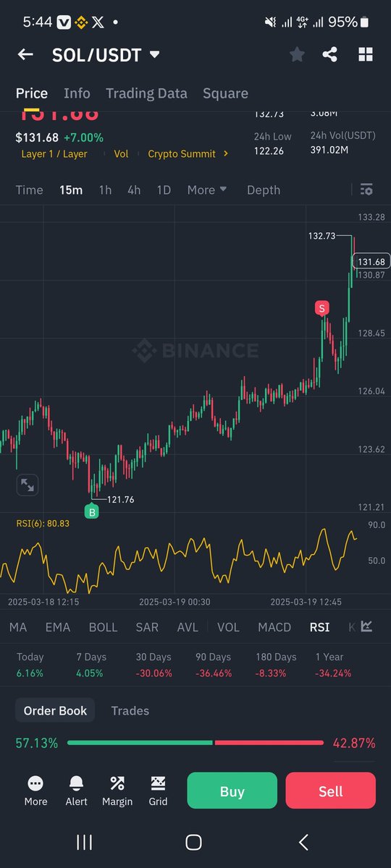Tap the buy/sell ratio bar
391x868 pixels.
(195, 743)
